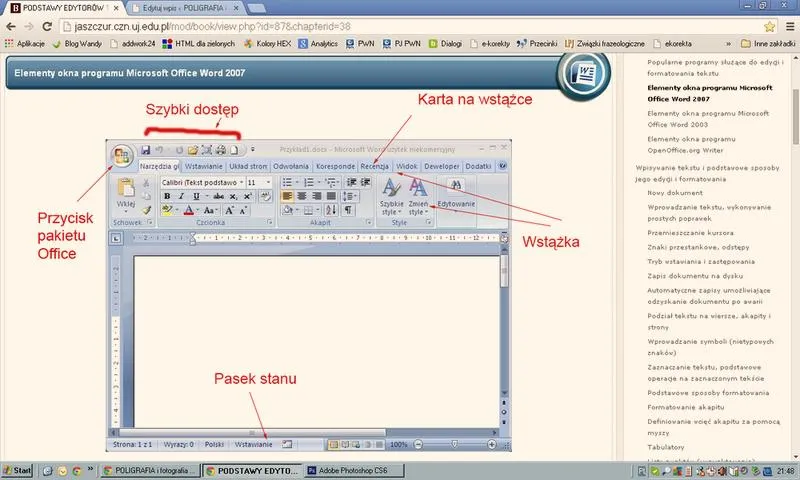The height and width of the screenshot is (480, 800).
Task: Open sidebar link Nowy dokument
Action: (x=675, y=193)
